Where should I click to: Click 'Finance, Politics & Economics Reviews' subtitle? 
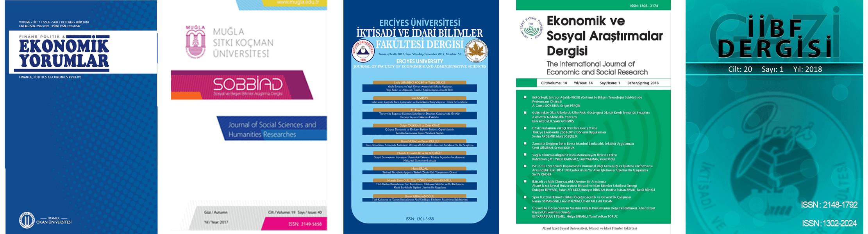[50, 77]
